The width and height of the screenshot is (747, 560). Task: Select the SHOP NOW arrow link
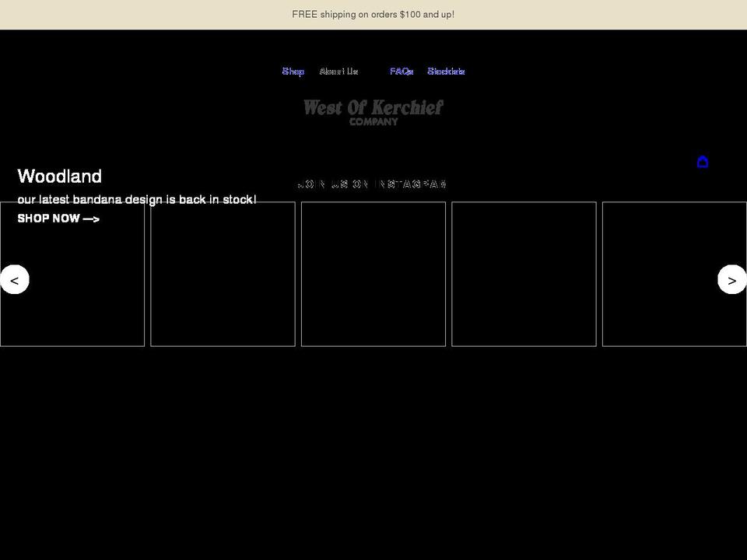(x=58, y=219)
